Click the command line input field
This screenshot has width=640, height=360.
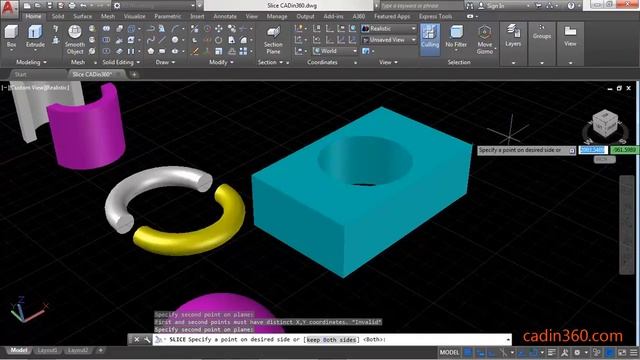tap(331, 340)
